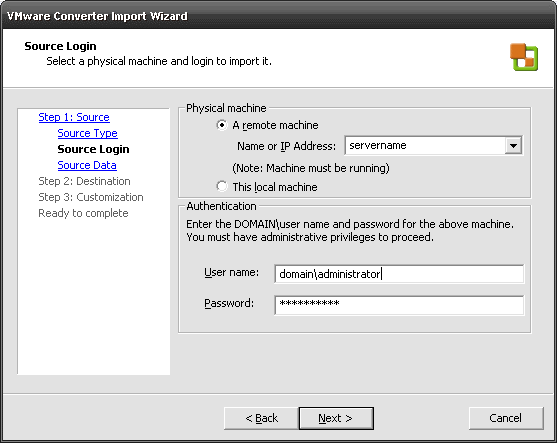
Task: Select the 'This local machine' radio button
Action: (x=222, y=187)
